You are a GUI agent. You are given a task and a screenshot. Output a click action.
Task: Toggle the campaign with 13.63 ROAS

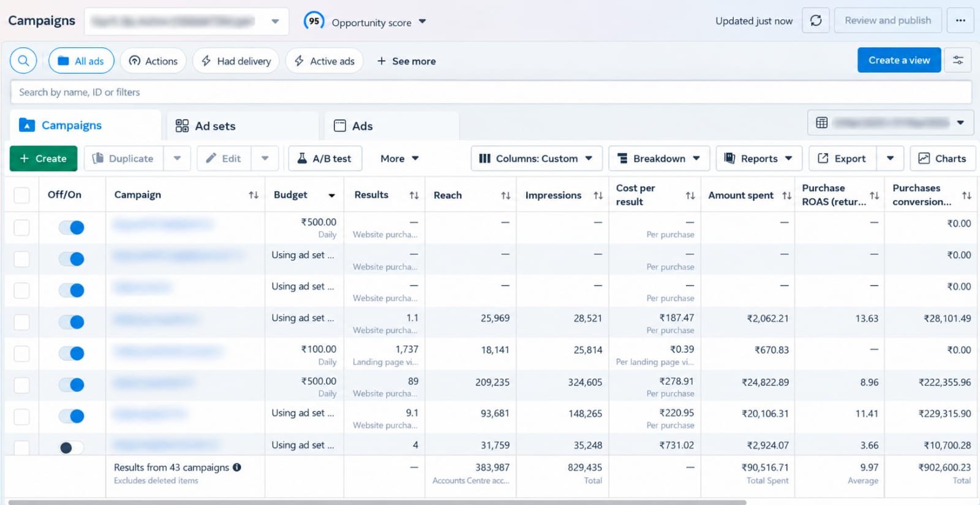pos(72,322)
